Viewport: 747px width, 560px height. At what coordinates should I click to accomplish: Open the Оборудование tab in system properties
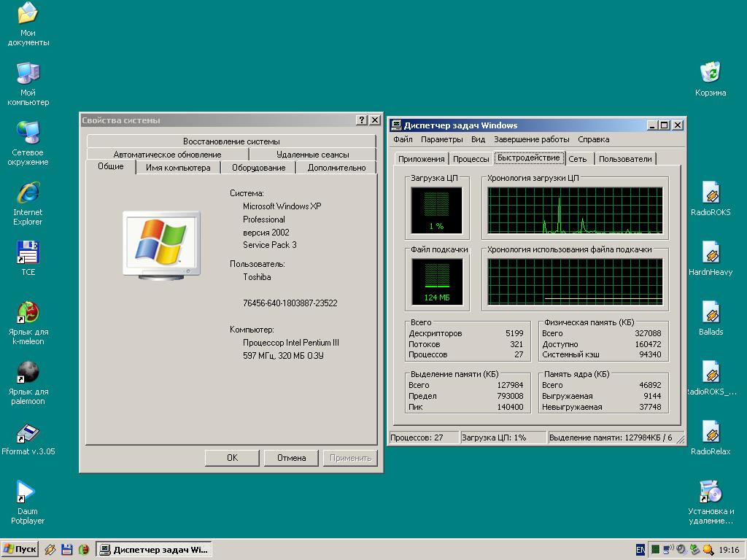(258, 168)
